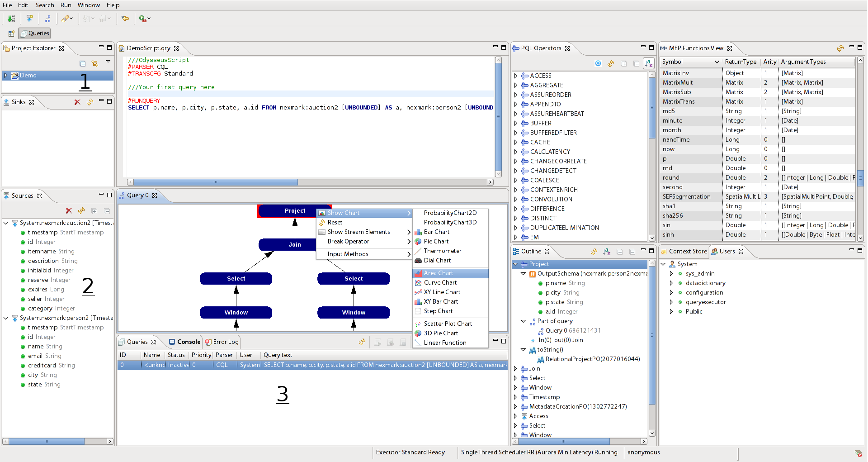
Task: Switch to the Error Log tab
Action: click(222, 342)
